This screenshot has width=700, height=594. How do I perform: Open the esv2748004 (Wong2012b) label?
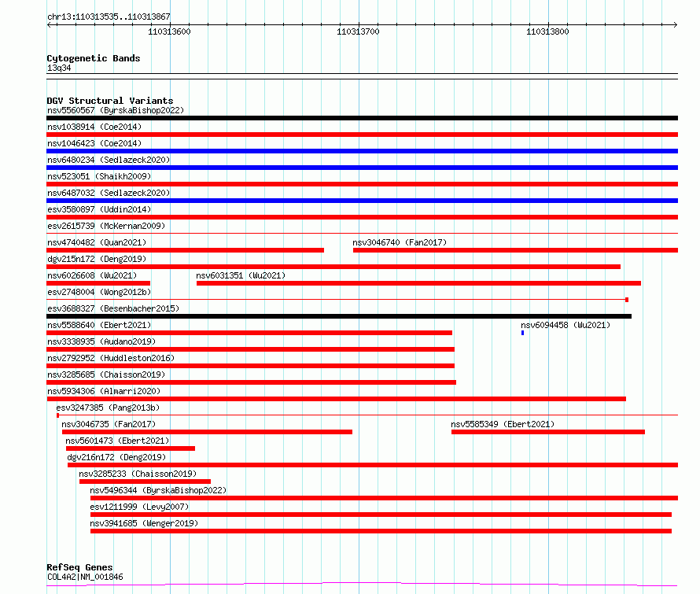click(99, 292)
